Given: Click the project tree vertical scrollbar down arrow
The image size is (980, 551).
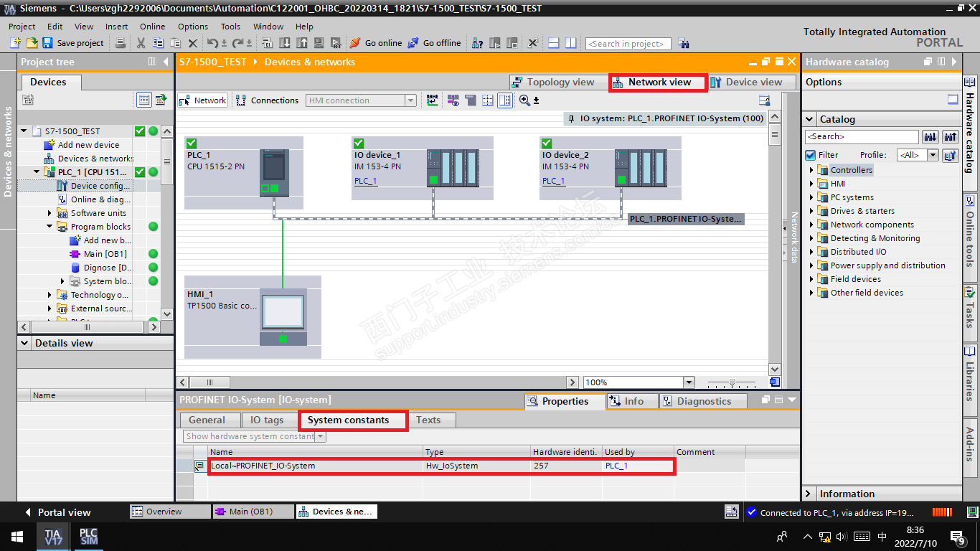Looking at the screenshot, I should click(167, 314).
